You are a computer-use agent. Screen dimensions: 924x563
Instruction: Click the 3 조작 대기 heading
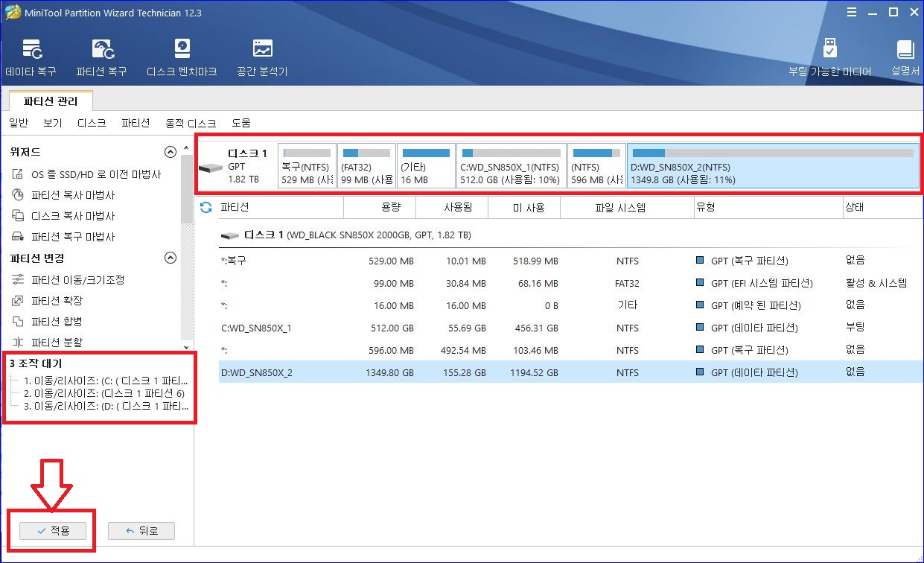tap(36, 363)
